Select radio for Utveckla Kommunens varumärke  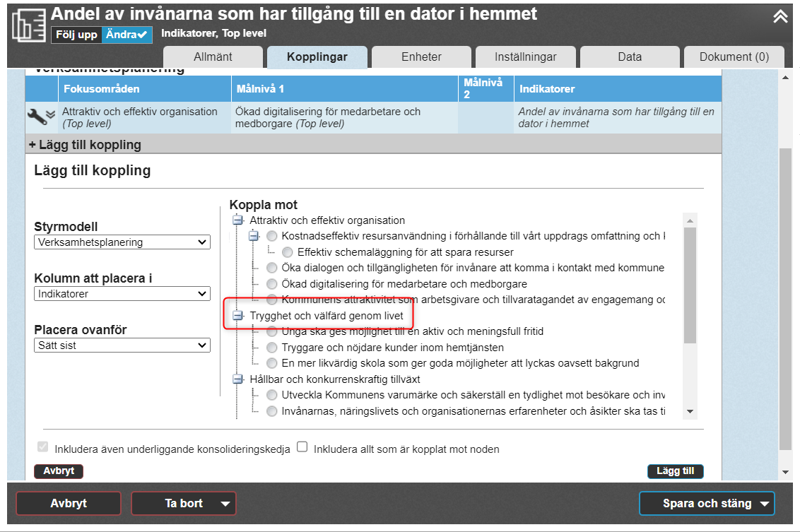pos(272,395)
